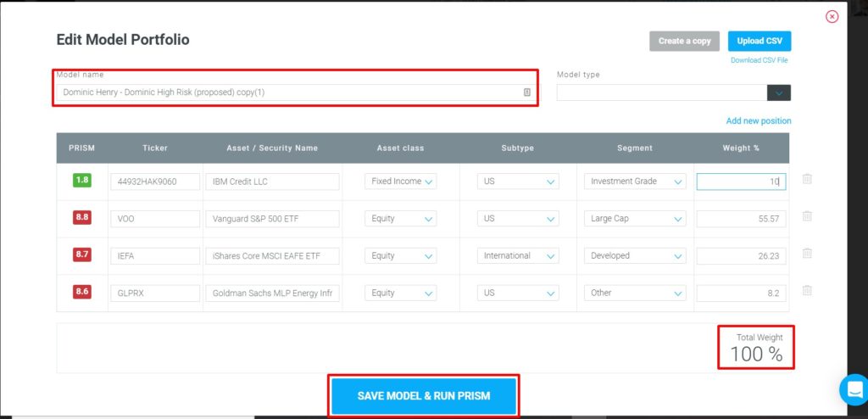This screenshot has width=868, height=419.
Task: Click the Edit Model Portfolio title
Action: tap(123, 39)
